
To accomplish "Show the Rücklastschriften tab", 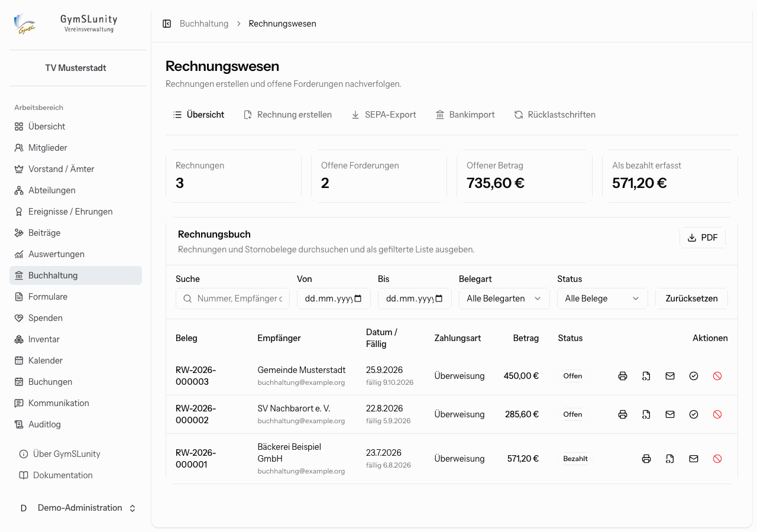I will pyautogui.click(x=555, y=115).
